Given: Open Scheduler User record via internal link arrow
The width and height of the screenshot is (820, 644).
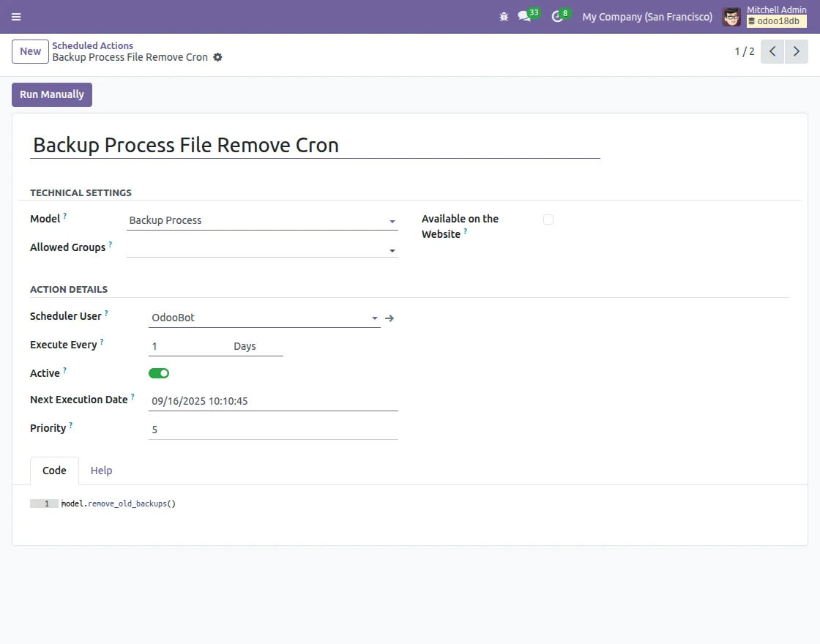Looking at the screenshot, I should pos(389,318).
